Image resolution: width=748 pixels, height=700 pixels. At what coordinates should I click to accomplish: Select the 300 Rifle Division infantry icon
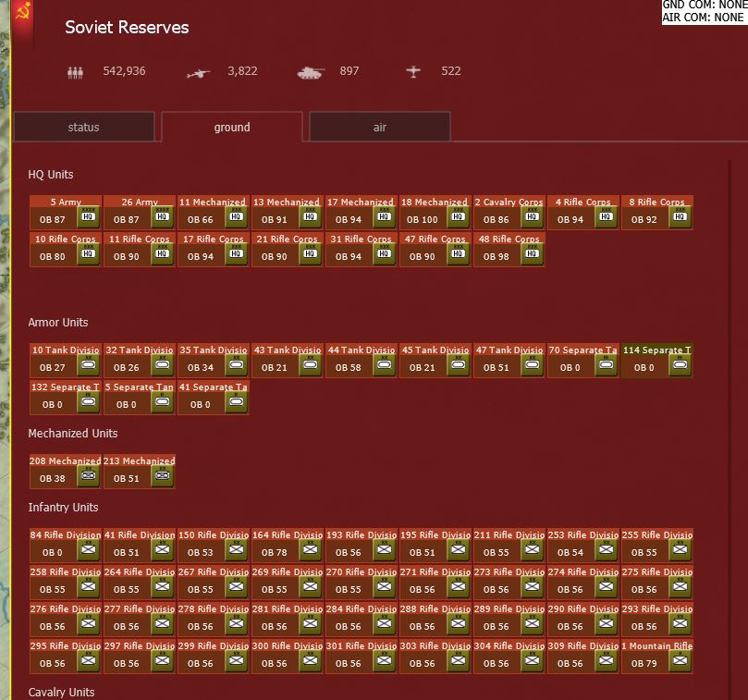coord(310,660)
